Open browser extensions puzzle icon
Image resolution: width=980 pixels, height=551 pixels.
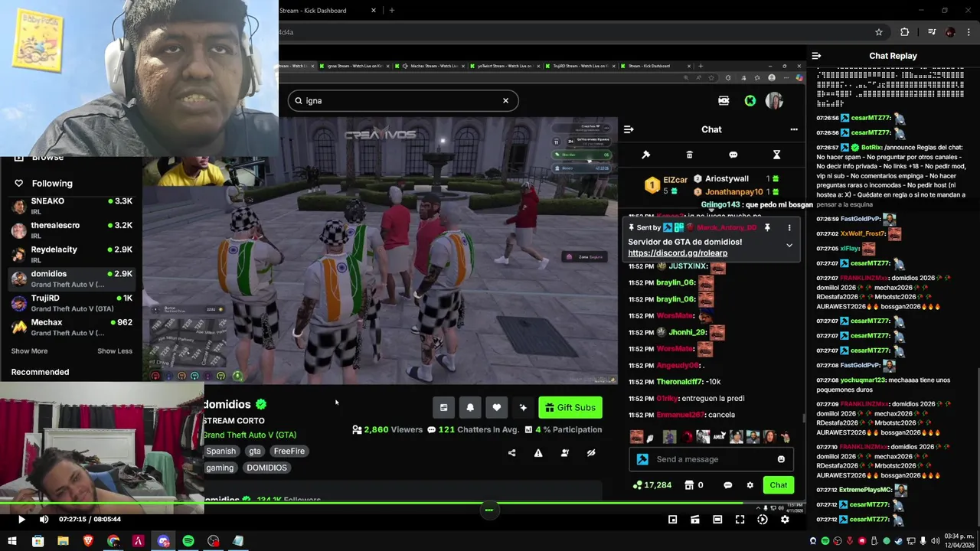tap(904, 32)
